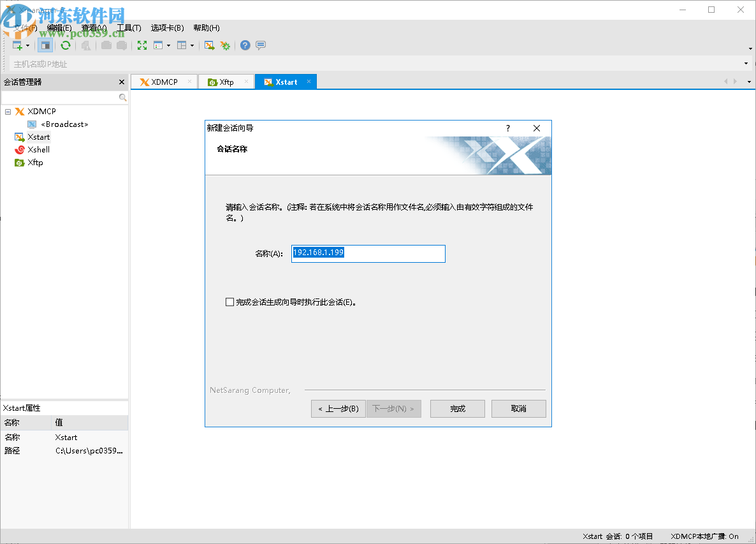This screenshot has height=544, width=756.
Task: Click the refresh sessions icon
Action: [66, 45]
